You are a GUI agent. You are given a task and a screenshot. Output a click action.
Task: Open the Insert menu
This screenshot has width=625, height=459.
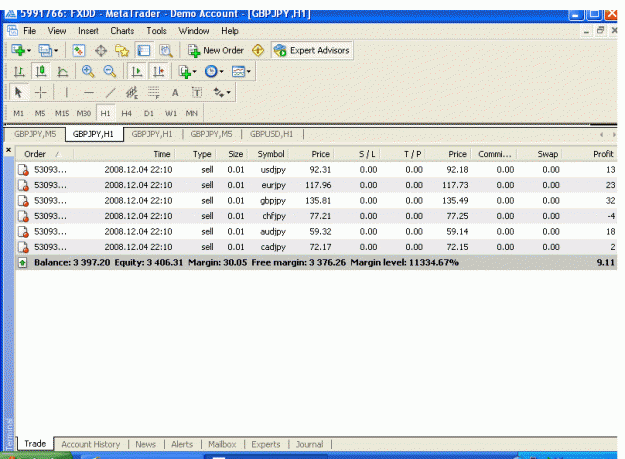88,31
